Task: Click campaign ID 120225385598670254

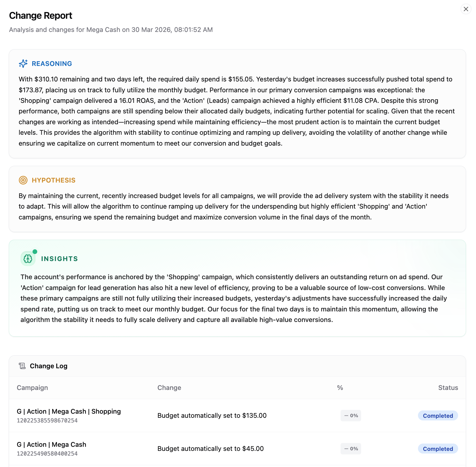Action: click(x=47, y=421)
